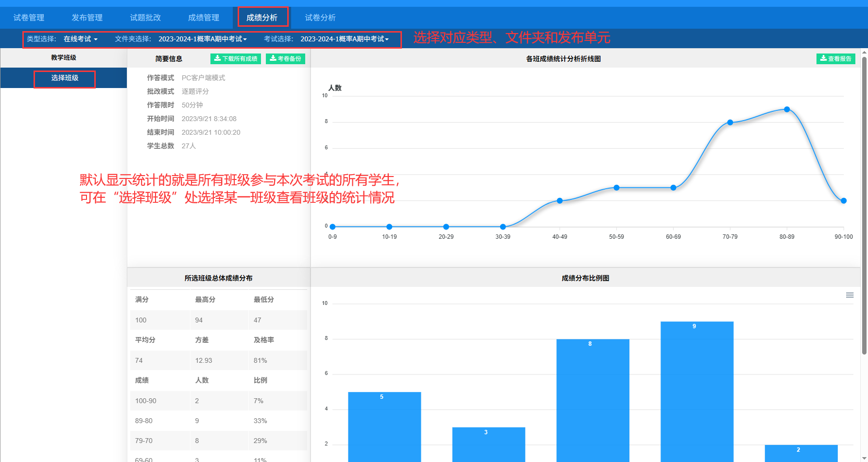This screenshot has width=868, height=462.
Task: Click the bar labeled 5
Action: 384,427
